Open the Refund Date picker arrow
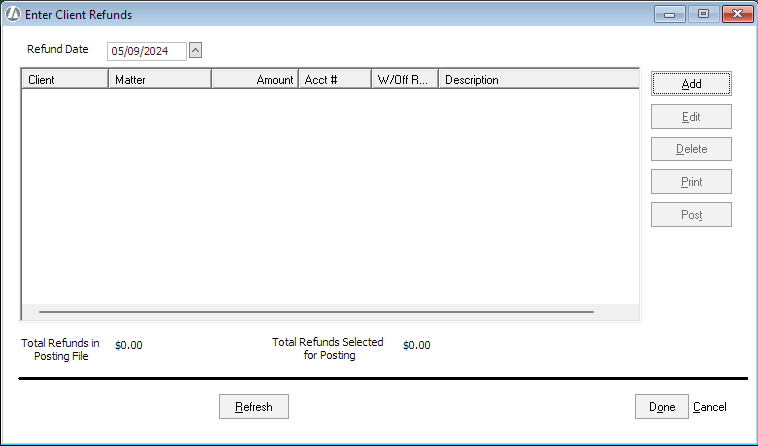This screenshot has height=446, width=758. 195,50
